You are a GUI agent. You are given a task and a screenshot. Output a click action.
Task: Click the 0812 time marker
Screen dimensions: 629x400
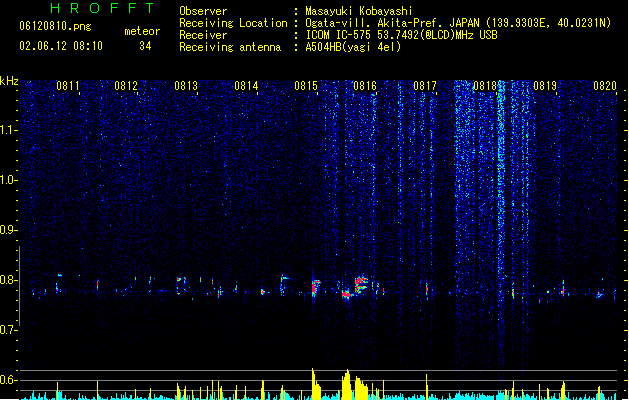point(126,86)
